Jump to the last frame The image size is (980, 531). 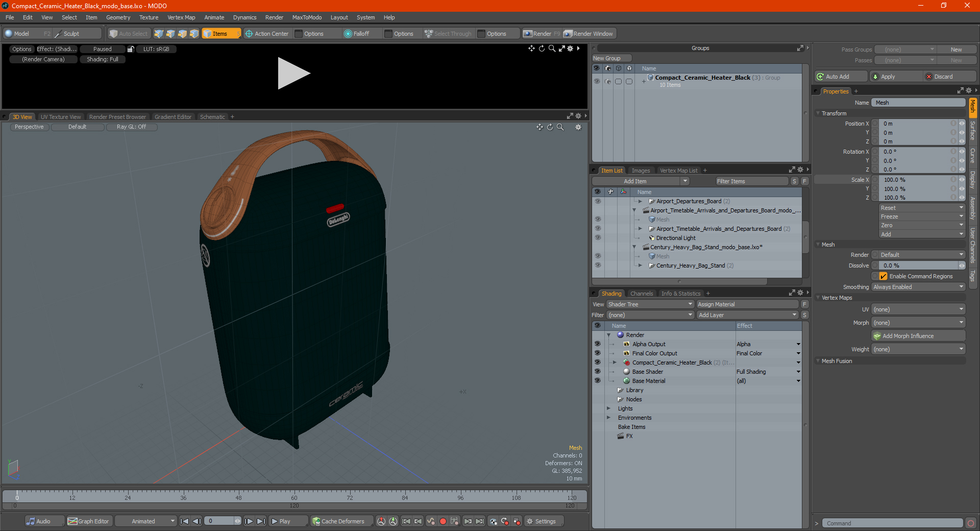pyautogui.click(x=261, y=521)
